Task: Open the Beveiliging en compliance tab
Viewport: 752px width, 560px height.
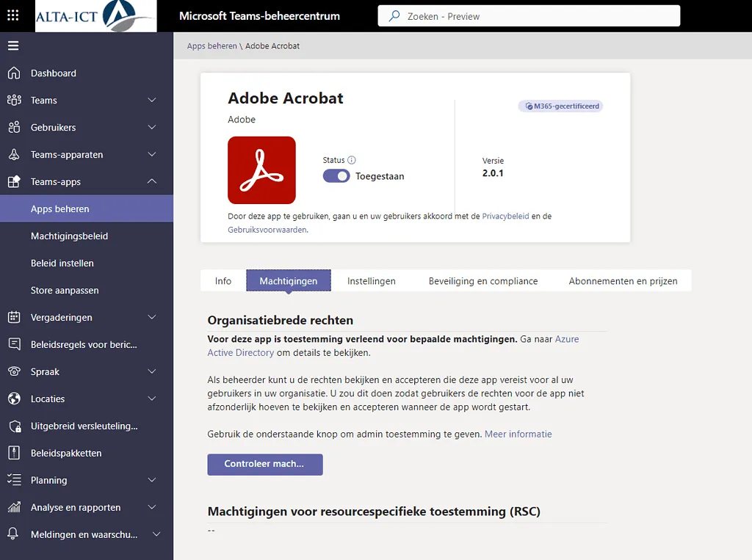Action: tap(482, 280)
